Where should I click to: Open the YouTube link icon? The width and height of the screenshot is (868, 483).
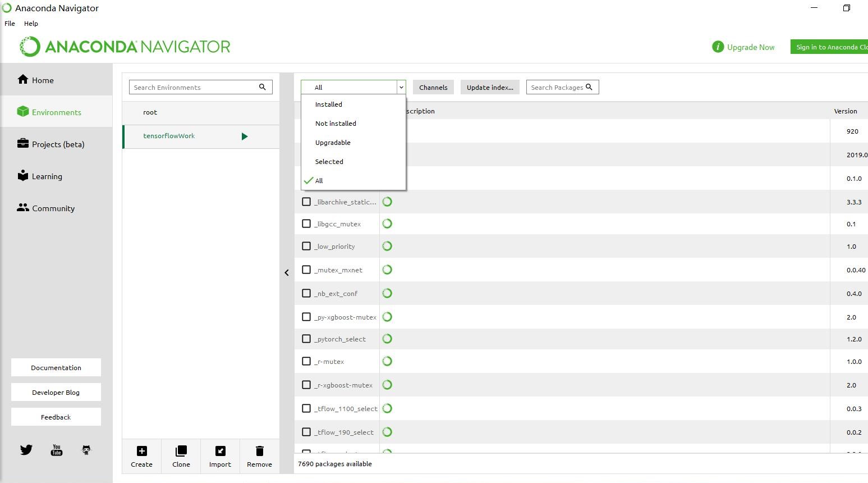pos(57,450)
